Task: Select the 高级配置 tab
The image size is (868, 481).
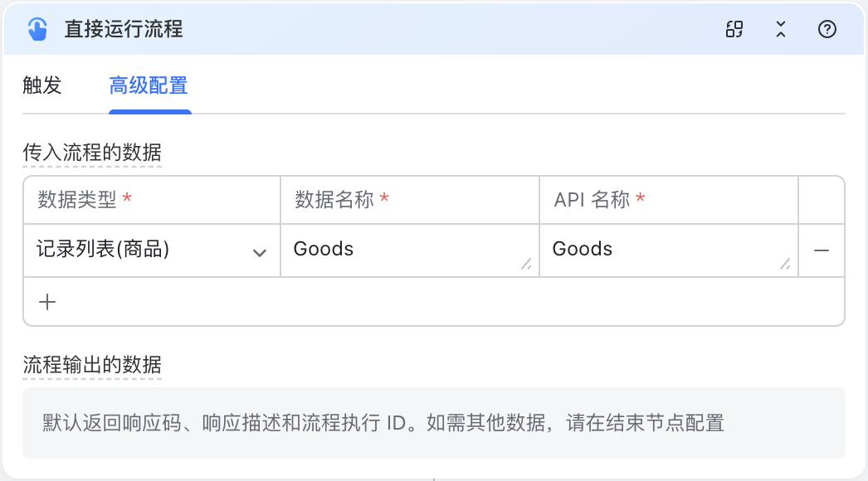Action: (149, 85)
